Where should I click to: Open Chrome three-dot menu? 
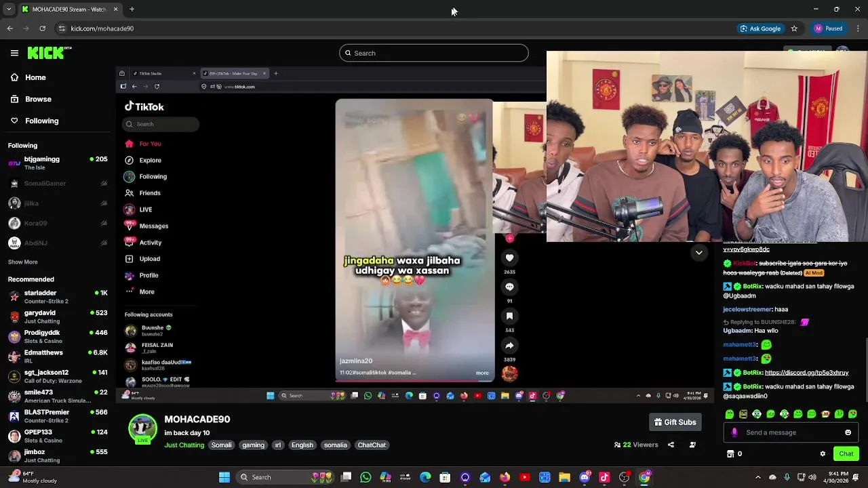[x=858, y=28]
